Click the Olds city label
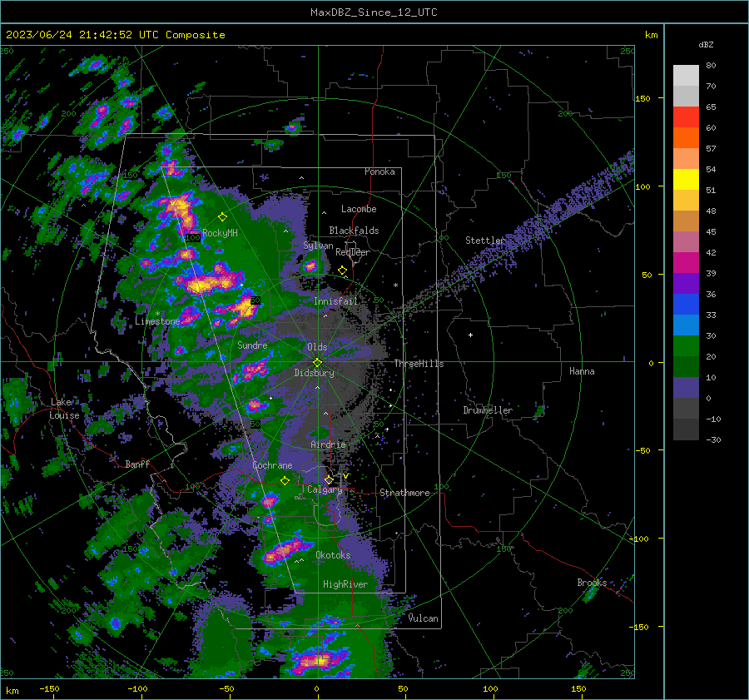 pyautogui.click(x=317, y=347)
